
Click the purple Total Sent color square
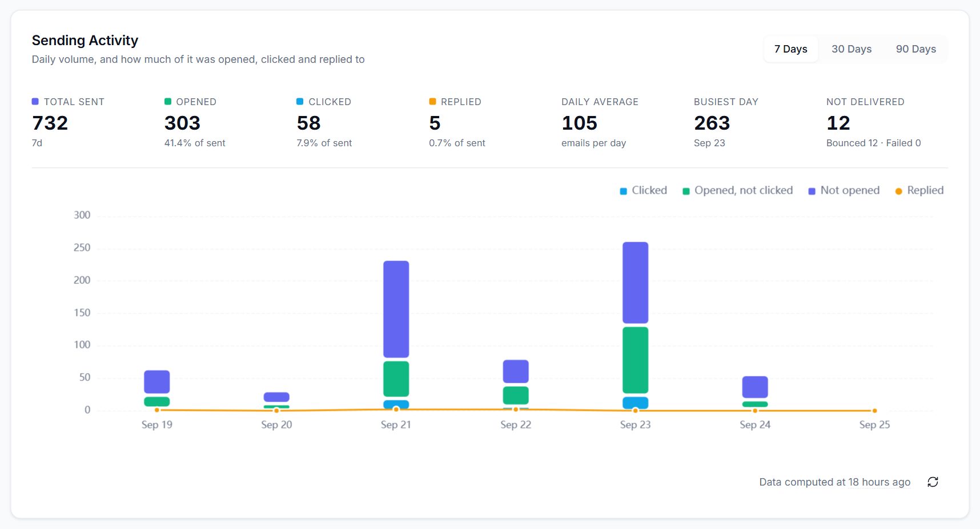35,101
